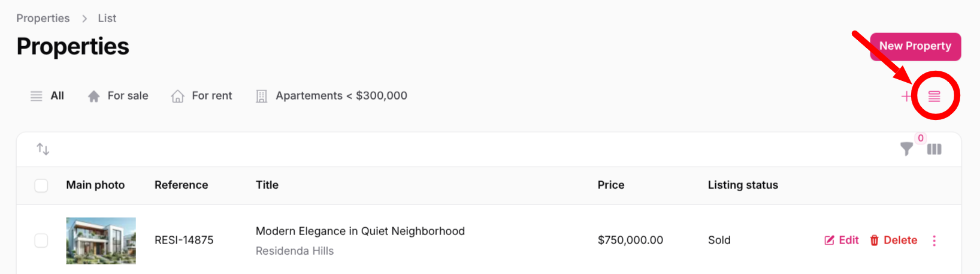The height and width of the screenshot is (274, 980).
Task: Click the Listing status column header
Action: click(742, 185)
